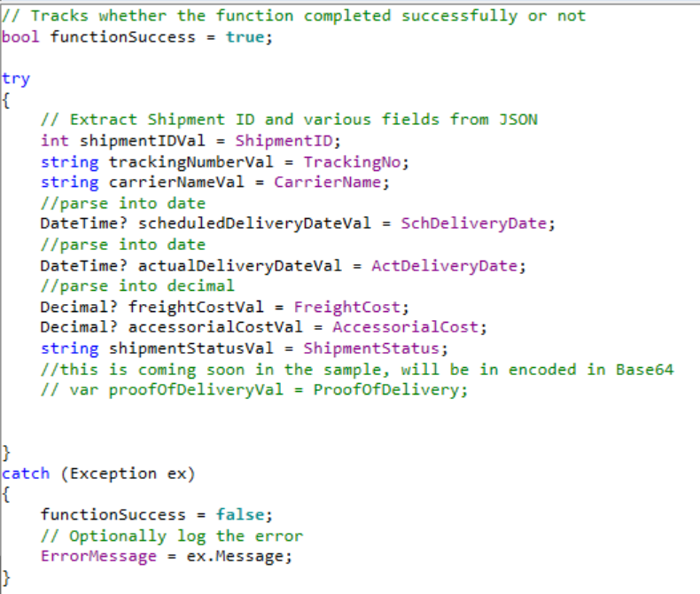This screenshot has height=594, width=700.
Task: Click the comment 'Tracks whether the function completed successfully'
Action: click(294, 16)
